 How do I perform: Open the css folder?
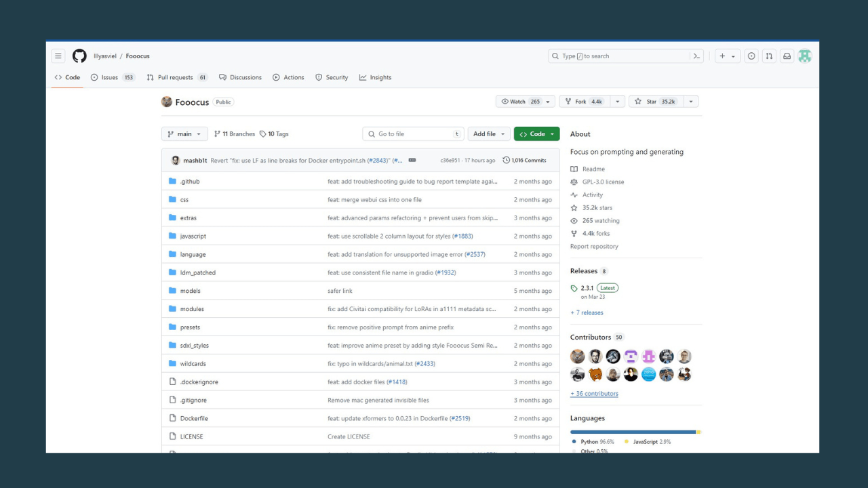184,200
